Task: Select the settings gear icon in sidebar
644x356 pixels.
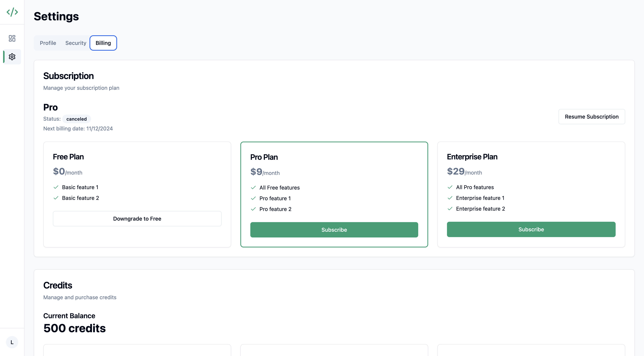Action: [x=12, y=57]
